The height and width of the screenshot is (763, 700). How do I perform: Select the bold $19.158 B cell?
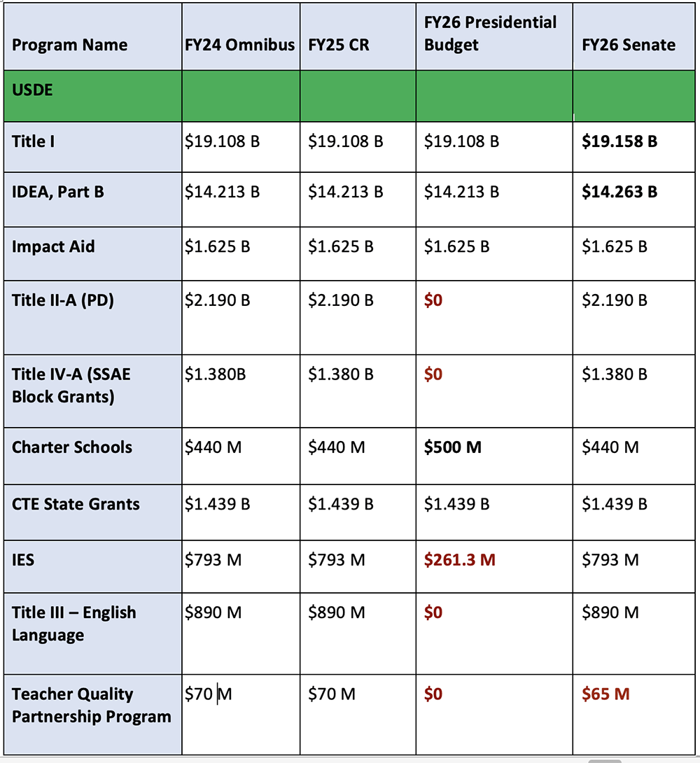click(619, 141)
